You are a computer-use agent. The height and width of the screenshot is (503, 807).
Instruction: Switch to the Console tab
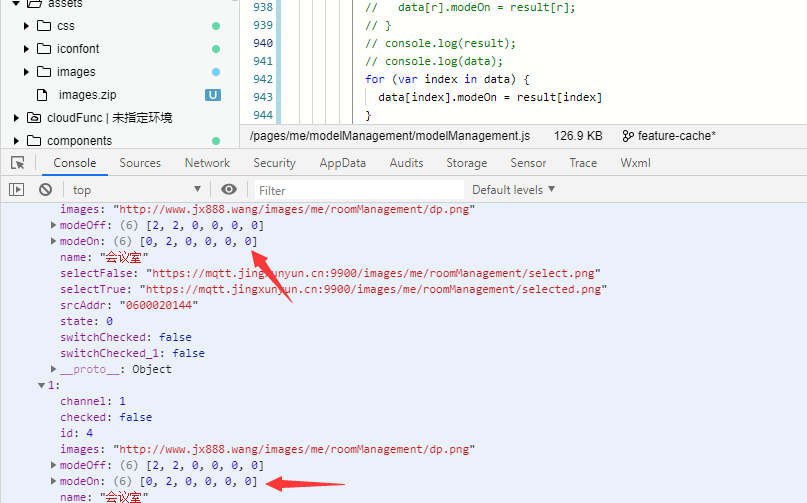[75, 163]
